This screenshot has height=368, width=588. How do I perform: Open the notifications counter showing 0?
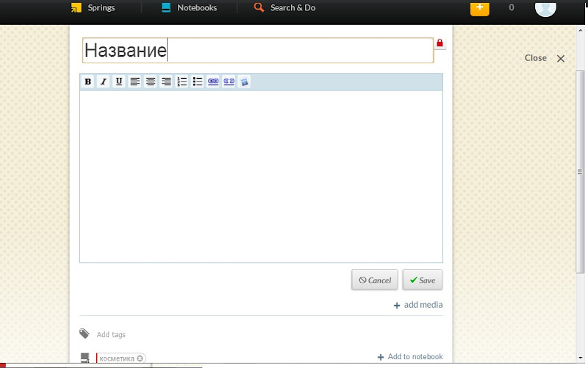pos(511,7)
